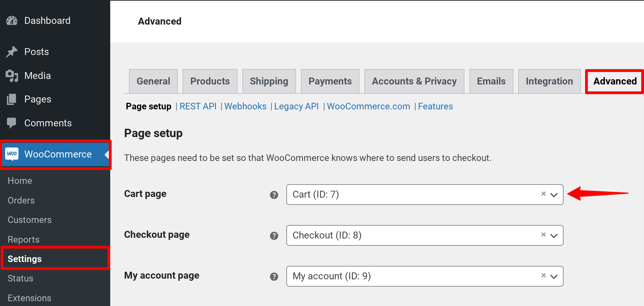The height and width of the screenshot is (306, 644).
Task: Open the WooCommerce menu item
Action: [55, 154]
